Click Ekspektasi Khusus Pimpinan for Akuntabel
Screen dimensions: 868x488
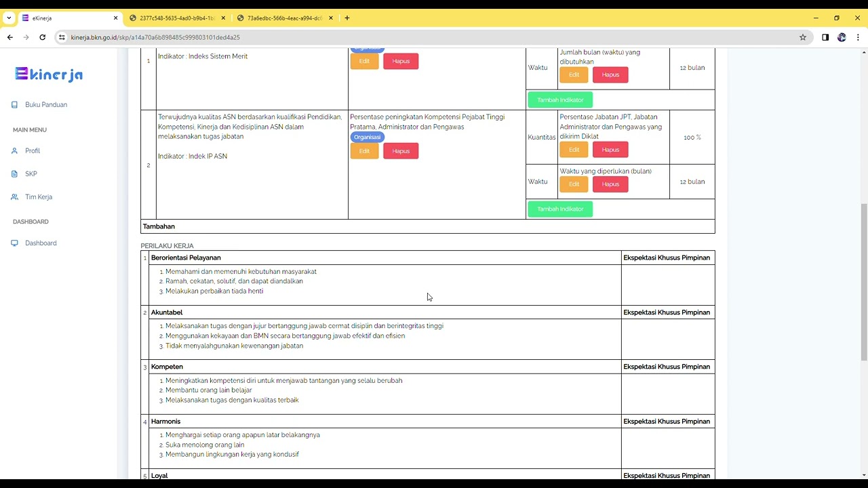point(667,312)
